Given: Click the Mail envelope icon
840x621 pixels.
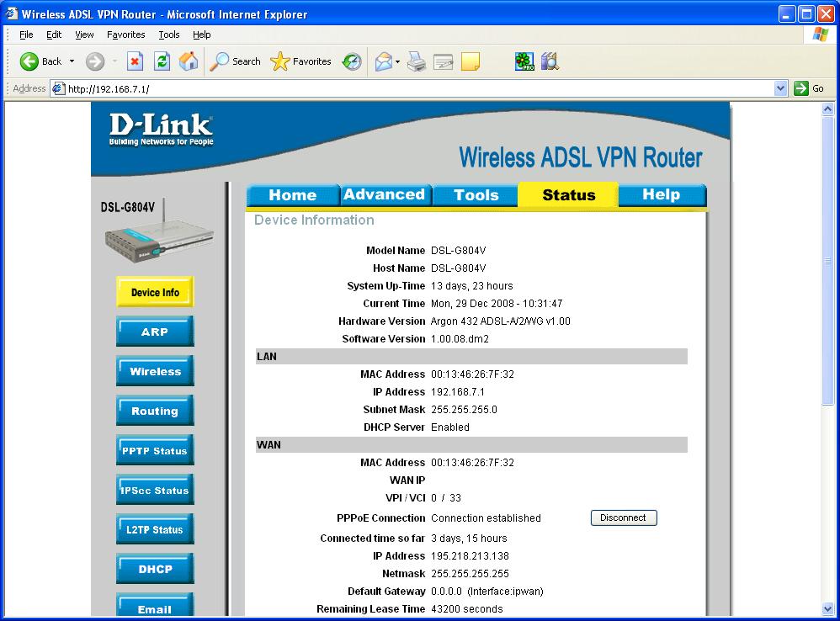Looking at the screenshot, I should point(384,61).
